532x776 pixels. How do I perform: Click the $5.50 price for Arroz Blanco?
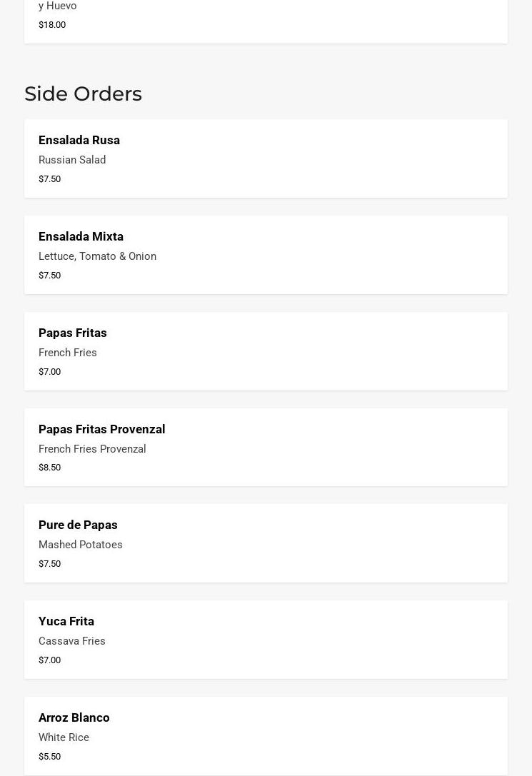tap(49, 756)
